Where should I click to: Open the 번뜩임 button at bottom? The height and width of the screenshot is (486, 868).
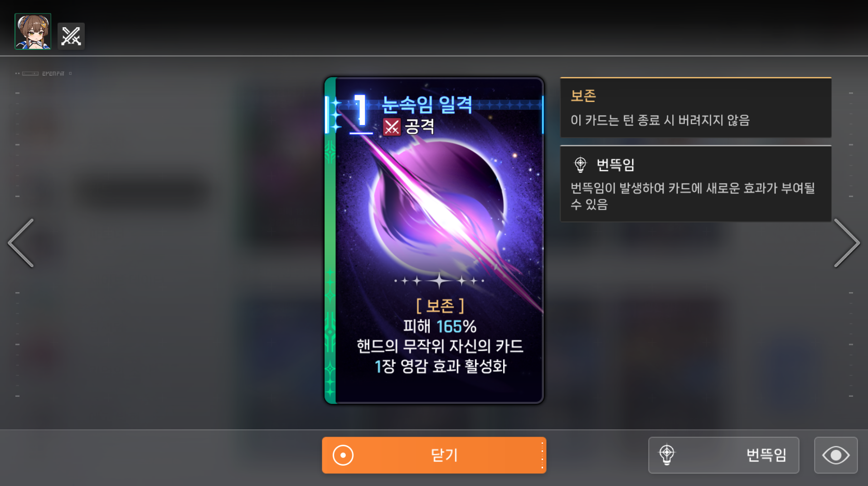tap(723, 455)
